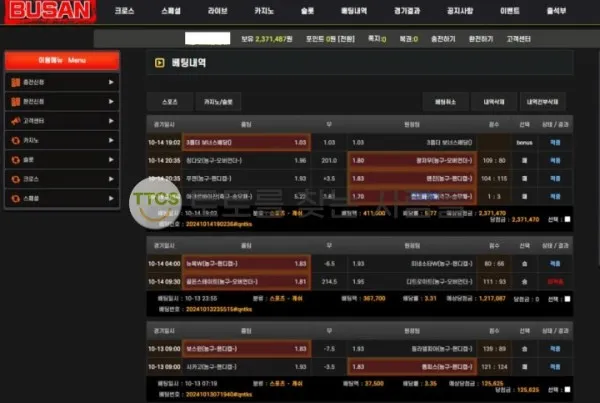The width and height of the screenshot is (600, 403).
Task: Open 경기결과 in the top menu
Action: pos(407,11)
